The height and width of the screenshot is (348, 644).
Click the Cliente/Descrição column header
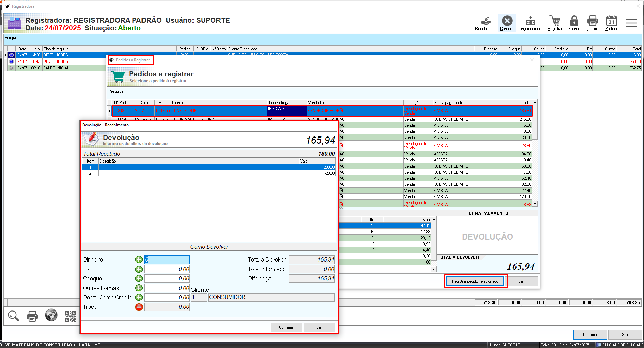pos(351,49)
